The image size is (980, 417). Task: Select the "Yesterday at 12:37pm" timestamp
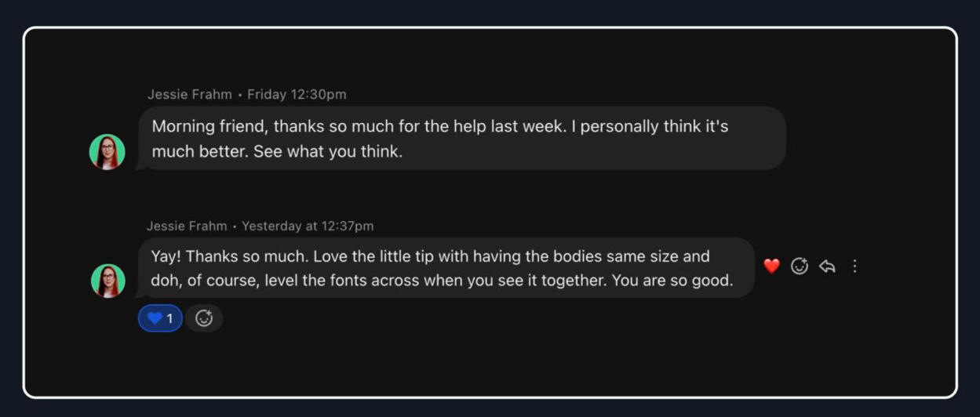click(308, 227)
